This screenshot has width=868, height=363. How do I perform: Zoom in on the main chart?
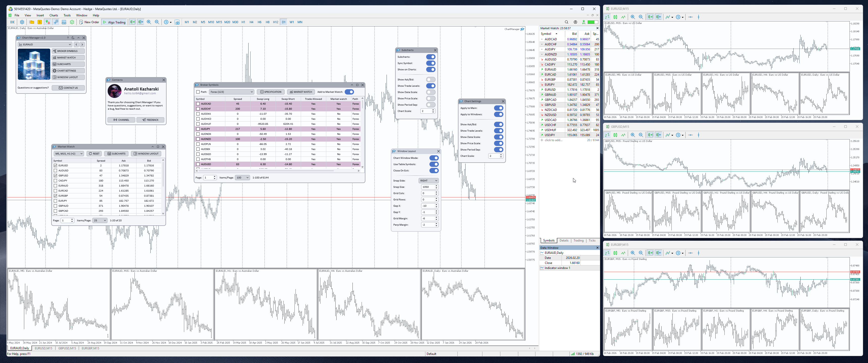[149, 22]
